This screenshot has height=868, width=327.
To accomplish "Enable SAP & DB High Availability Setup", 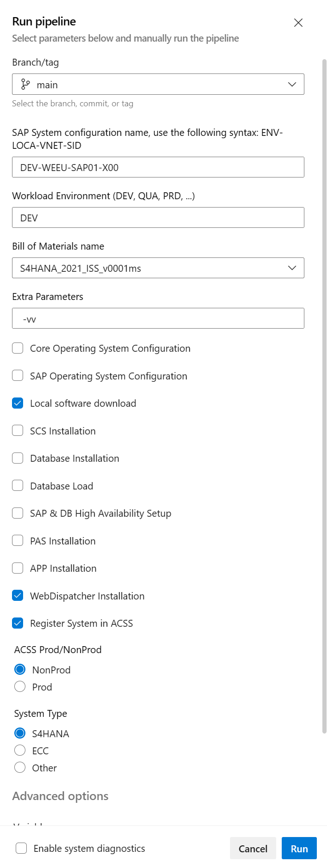I will tap(17, 513).
